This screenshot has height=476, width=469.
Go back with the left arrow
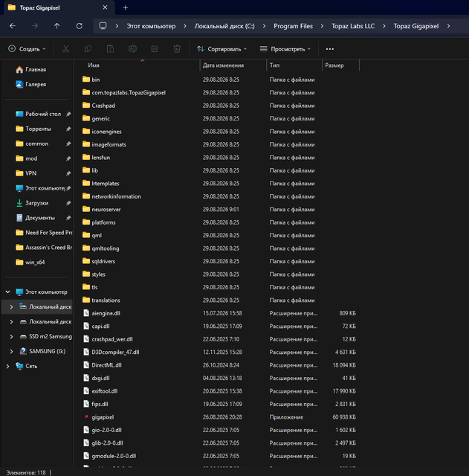pos(13,26)
